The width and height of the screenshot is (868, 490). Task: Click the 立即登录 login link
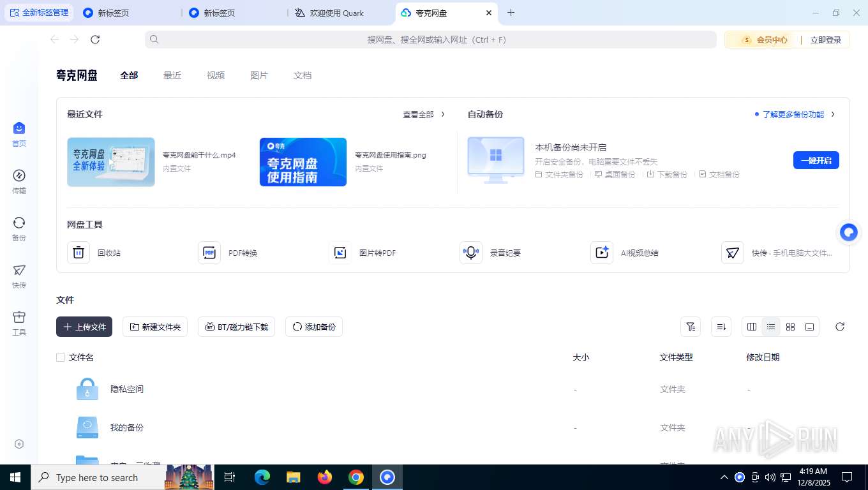(826, 40)
